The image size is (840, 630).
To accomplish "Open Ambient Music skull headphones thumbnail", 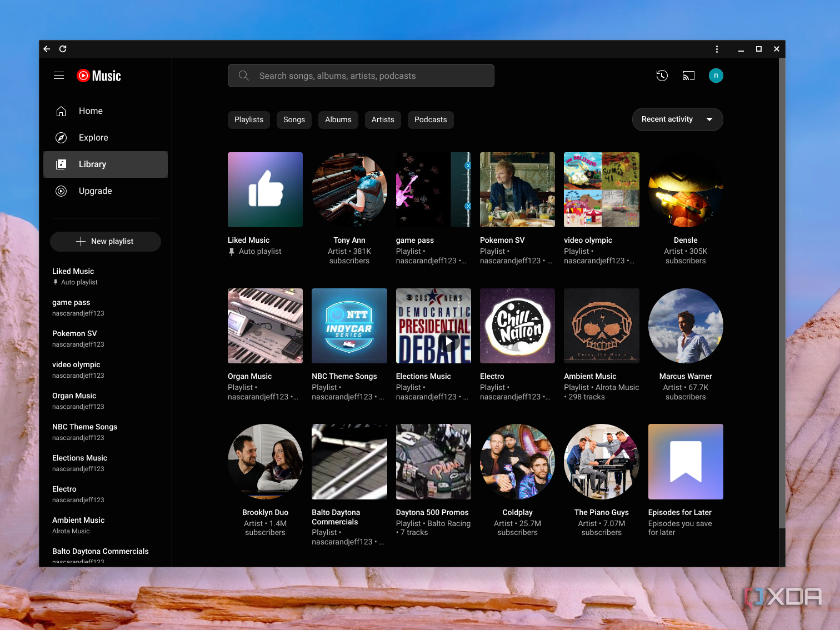I will (x=602, y=326).
